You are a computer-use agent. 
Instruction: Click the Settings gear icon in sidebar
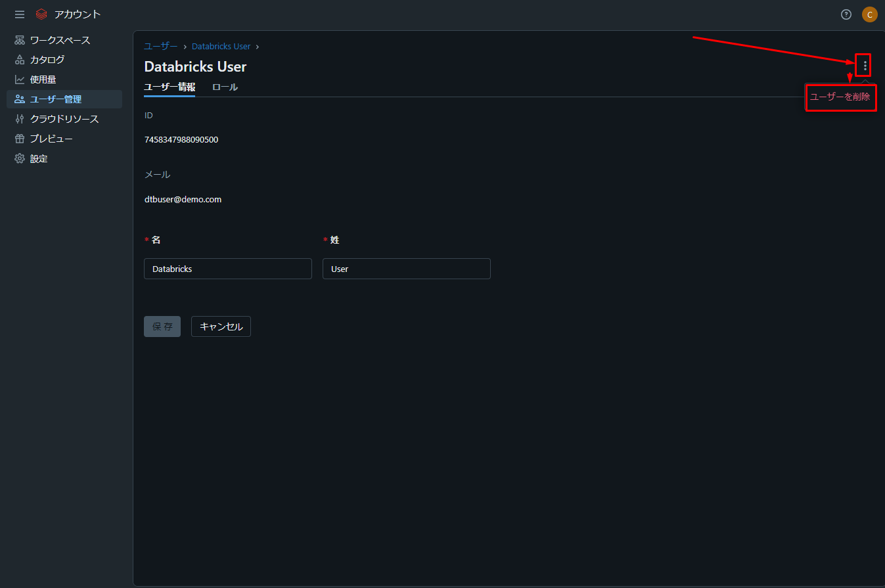click(x=20, y=158)
